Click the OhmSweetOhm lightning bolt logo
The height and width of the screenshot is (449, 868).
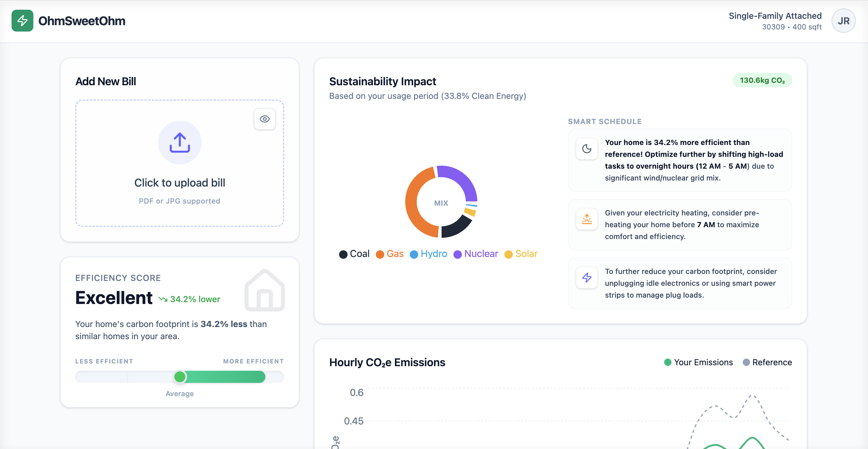(22, 21)
